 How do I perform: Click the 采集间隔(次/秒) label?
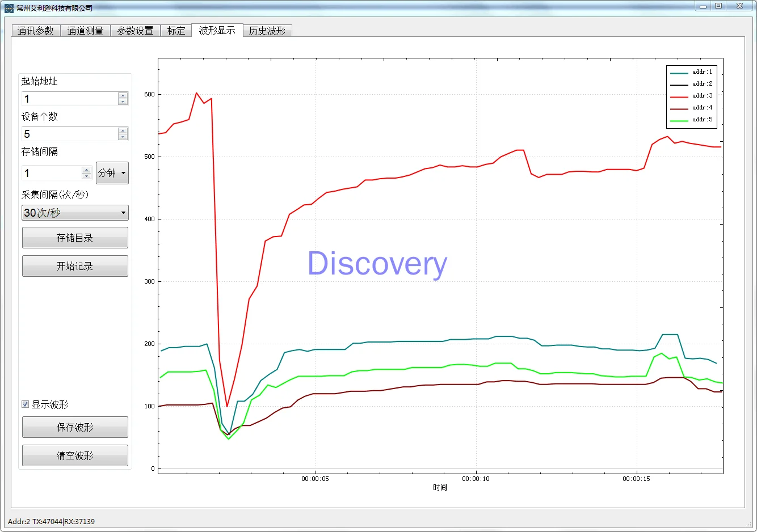click(x=55, y=195)
